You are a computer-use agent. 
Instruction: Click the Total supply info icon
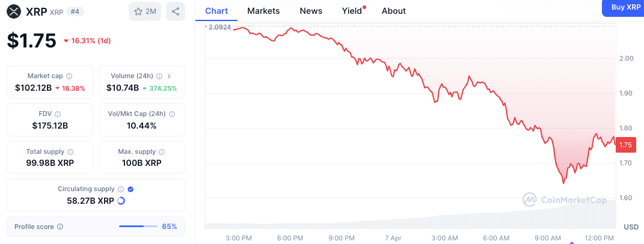tap(70, 152)
